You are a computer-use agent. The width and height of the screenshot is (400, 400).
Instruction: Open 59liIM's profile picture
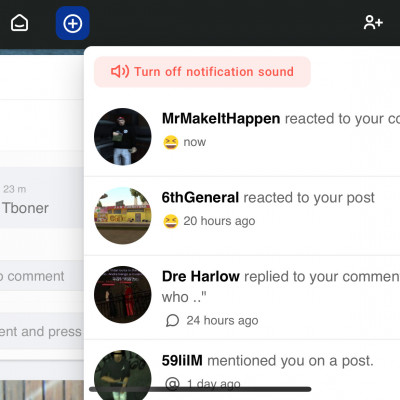point(123,375)
